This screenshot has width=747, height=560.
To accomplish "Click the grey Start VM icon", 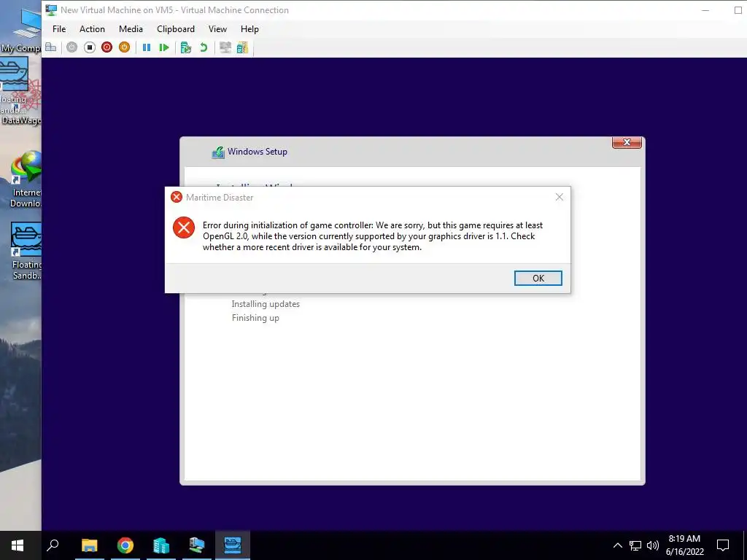I will coord(72,47).
